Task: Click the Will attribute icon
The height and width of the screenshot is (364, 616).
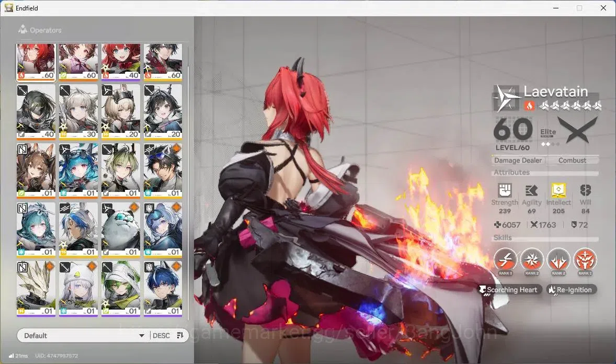Action: click(585, 190)
